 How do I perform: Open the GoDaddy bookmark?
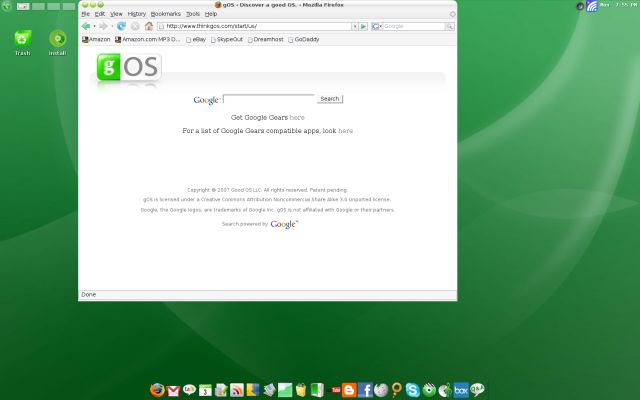304,40
